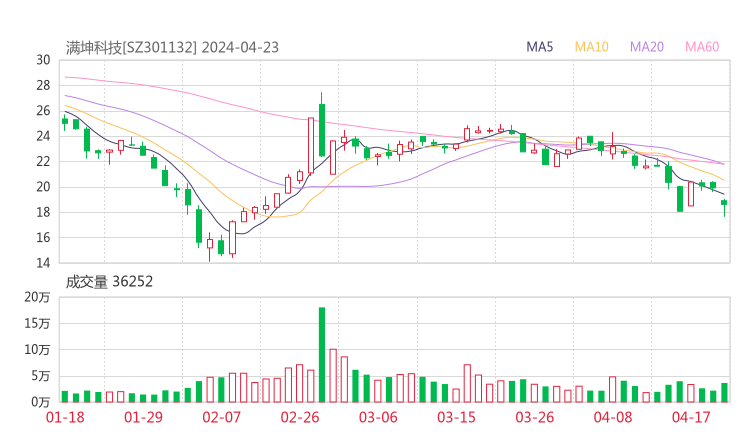Image resolution: width=740 pixels, height=440 pixels.
Task: Click the price axis value 20
Action: [43, 187]
